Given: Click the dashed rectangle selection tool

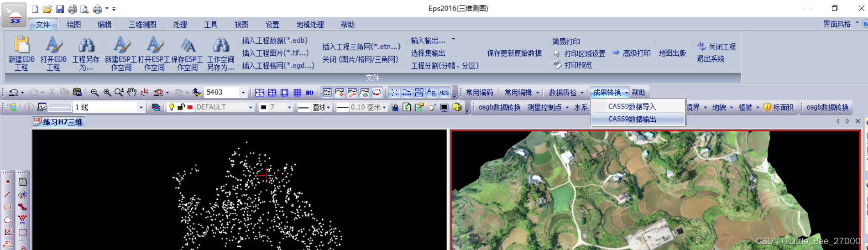Looking at the screenshot, I should (x=22, y=233).
